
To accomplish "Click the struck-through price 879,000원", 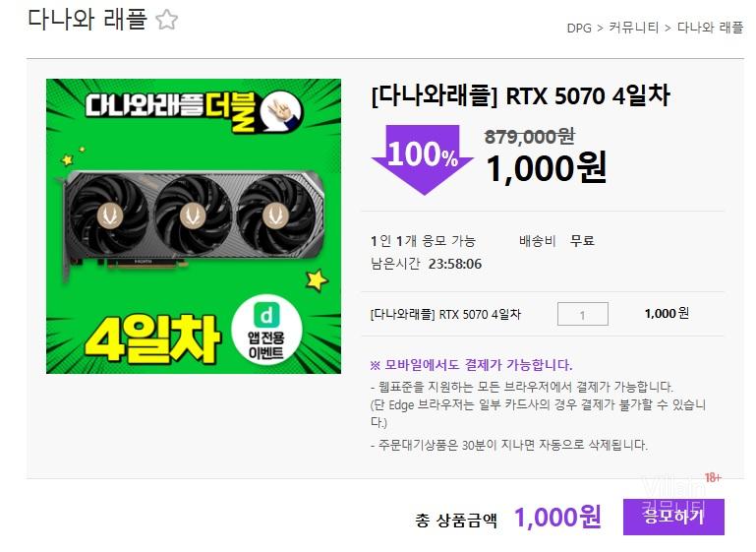I will tap(529, 137).
